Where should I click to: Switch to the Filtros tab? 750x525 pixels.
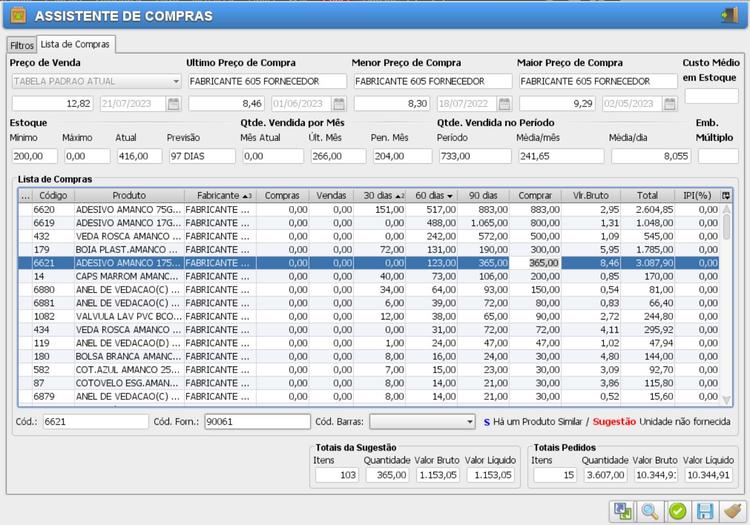21,45
